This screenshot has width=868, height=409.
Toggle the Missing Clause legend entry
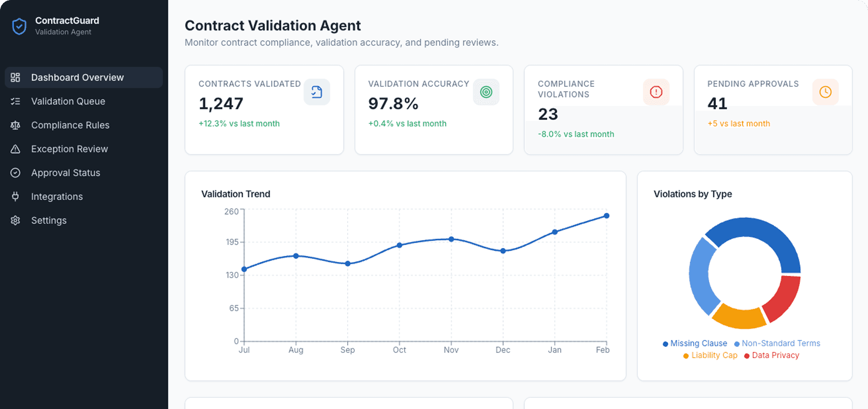695,343
